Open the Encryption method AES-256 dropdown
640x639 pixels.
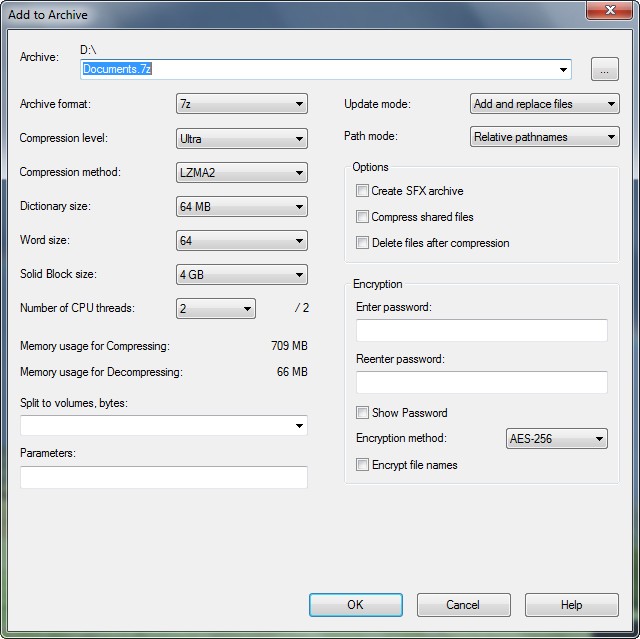(x=557, y=439)
